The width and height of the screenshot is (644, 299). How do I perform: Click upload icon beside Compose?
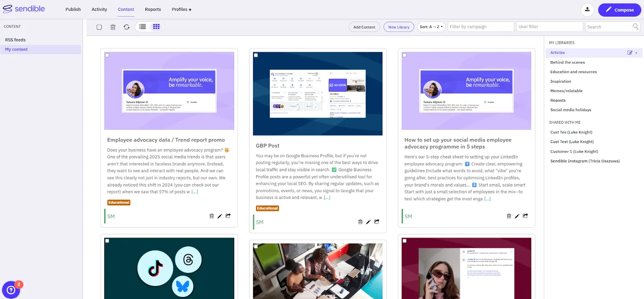[x=587, y=10]
